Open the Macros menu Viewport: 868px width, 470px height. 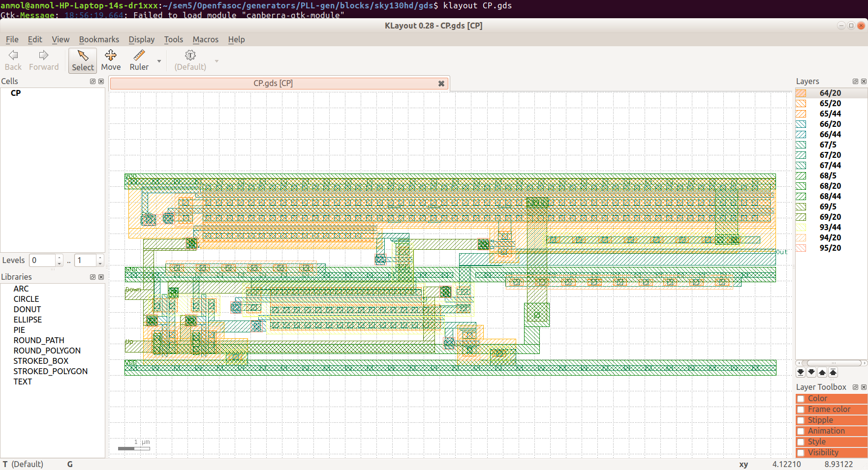pyautogui.click(x=205, y=39)
